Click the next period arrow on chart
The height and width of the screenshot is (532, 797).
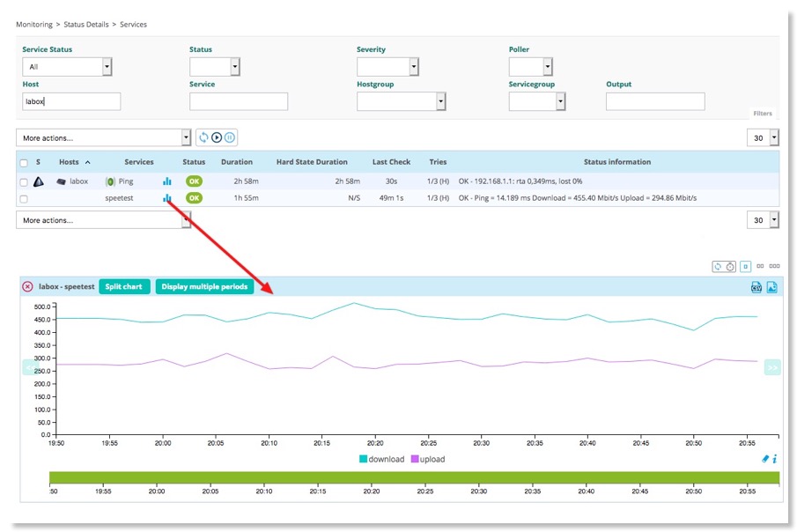pos(772,367)
